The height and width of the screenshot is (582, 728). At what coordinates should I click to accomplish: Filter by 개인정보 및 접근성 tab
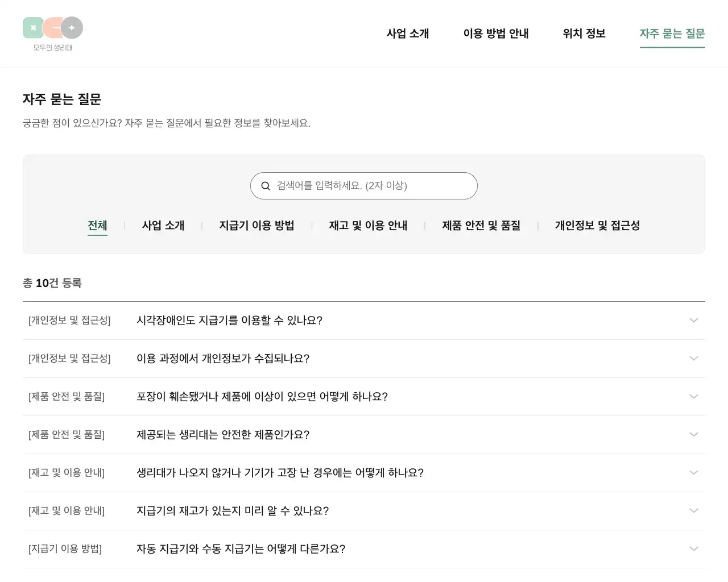[598, 226]
